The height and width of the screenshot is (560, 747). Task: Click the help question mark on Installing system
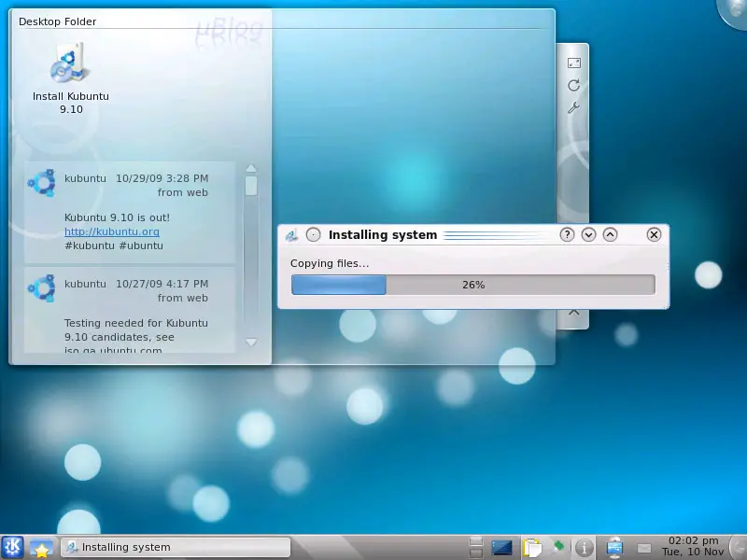pyautogui.click(x=567, y=234)
